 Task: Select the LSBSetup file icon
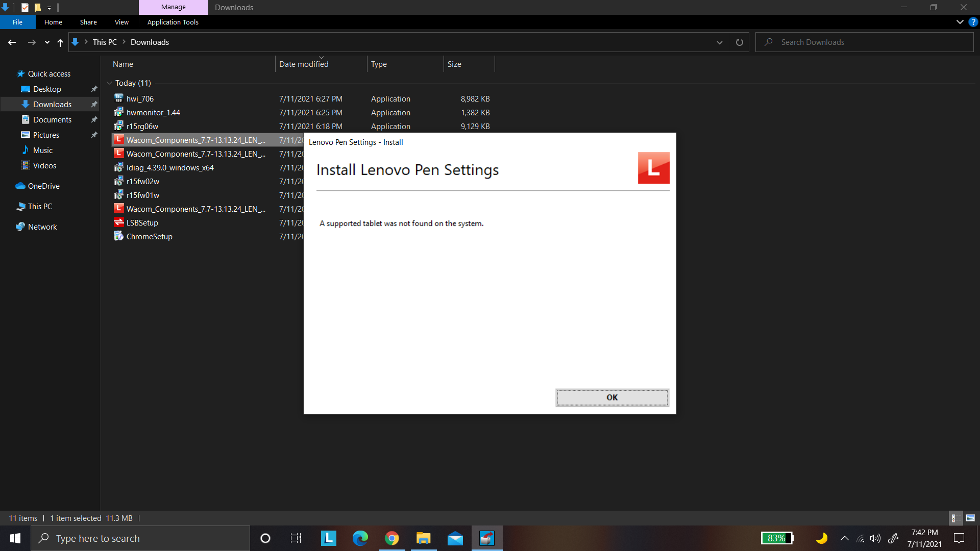pos(118,222)
